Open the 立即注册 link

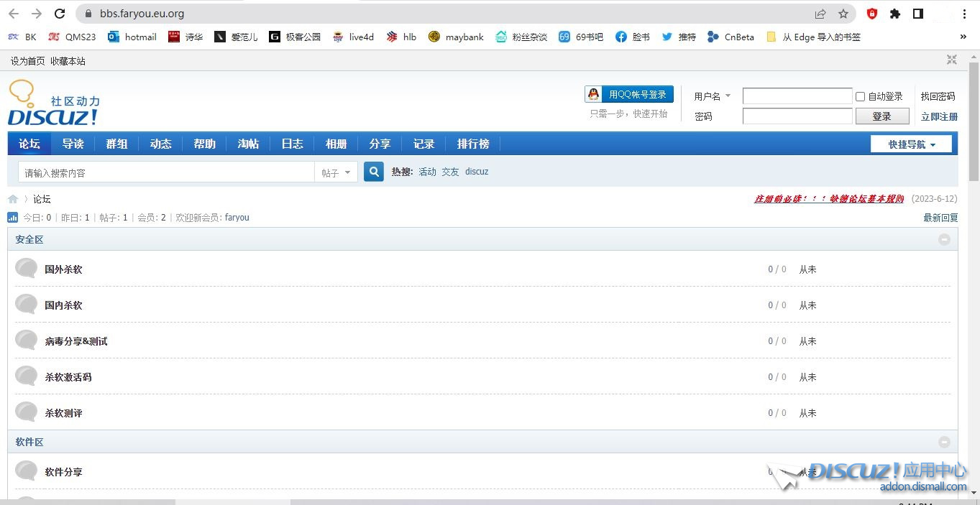pyautogui.click(x=939, y=116)
